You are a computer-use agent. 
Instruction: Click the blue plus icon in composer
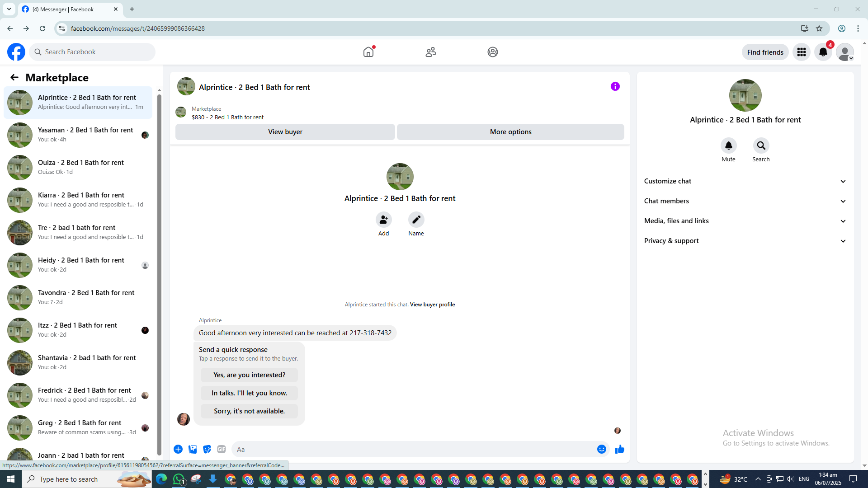tap(178, 449)
